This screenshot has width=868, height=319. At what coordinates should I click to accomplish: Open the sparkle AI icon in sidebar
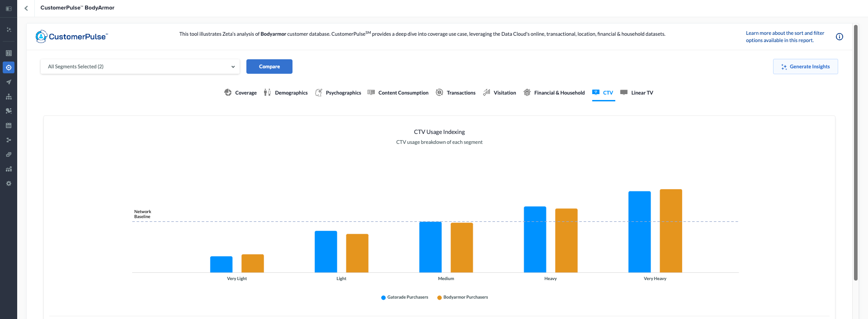coord(9,30)
